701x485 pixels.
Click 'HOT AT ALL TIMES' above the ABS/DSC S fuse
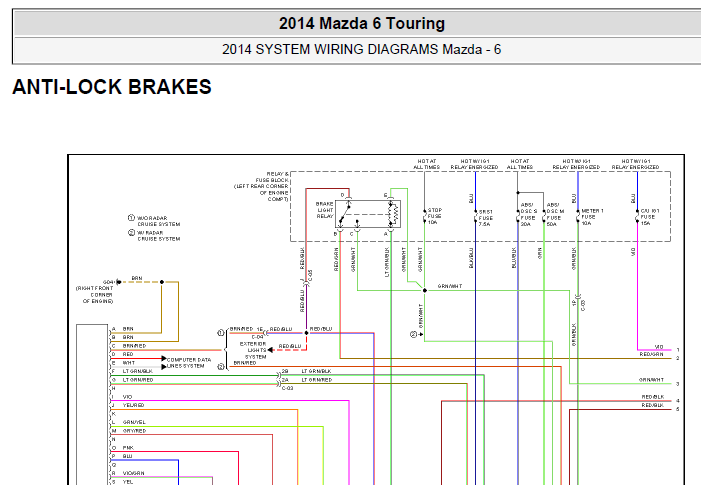520,164
